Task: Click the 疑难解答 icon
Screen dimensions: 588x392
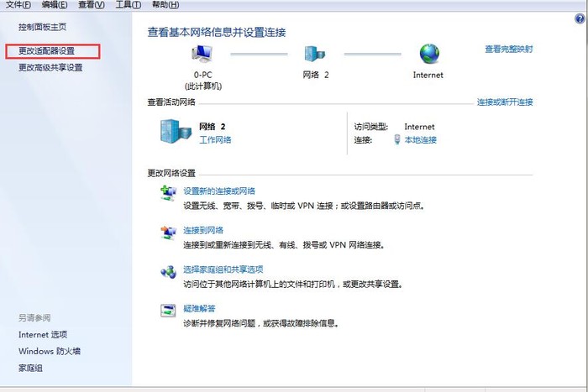Action: [168, 311]
